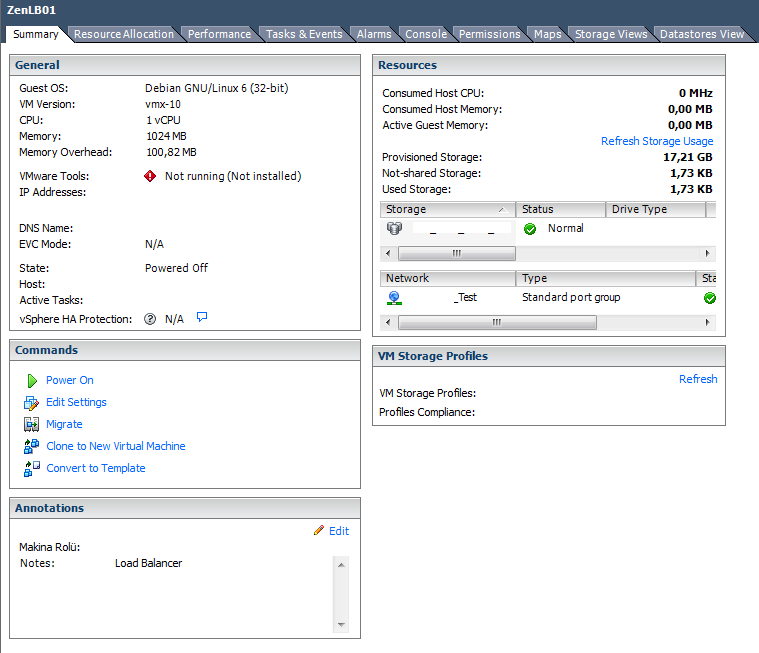The height and width of the screenshot is (653, 759).
Task: Click the Notes scroll up arrow
Action: (341, 565)
